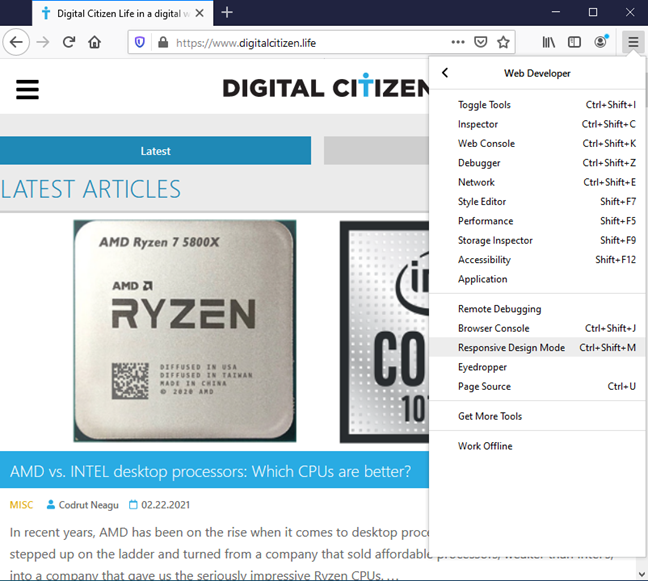This screenshot has height=581, width=648.
Task: Bookmark this page with the star
Action: click(x=503, y=42)
